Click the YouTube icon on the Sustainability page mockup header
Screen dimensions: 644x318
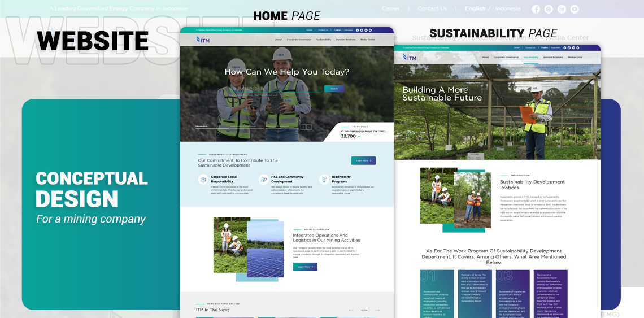coord(577,47)
